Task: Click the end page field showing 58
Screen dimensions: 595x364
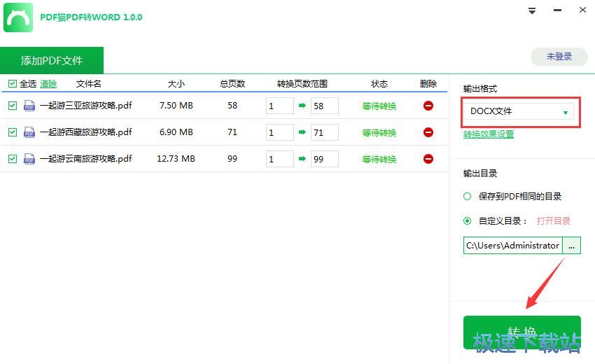Action: [x=324, y=106]
